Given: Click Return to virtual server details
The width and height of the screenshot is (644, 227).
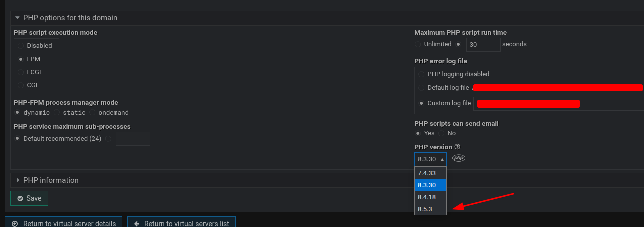Looking at the screenshot, I should [x=64, y=223].
